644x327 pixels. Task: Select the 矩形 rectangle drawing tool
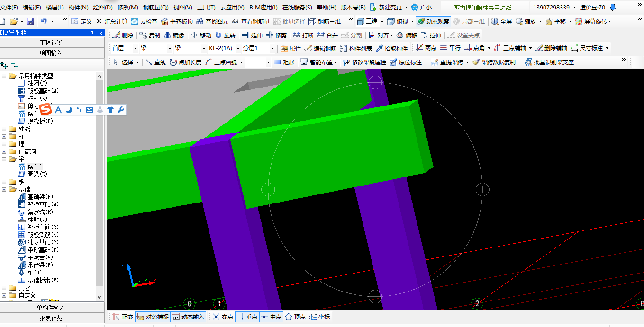click(284, 62)
